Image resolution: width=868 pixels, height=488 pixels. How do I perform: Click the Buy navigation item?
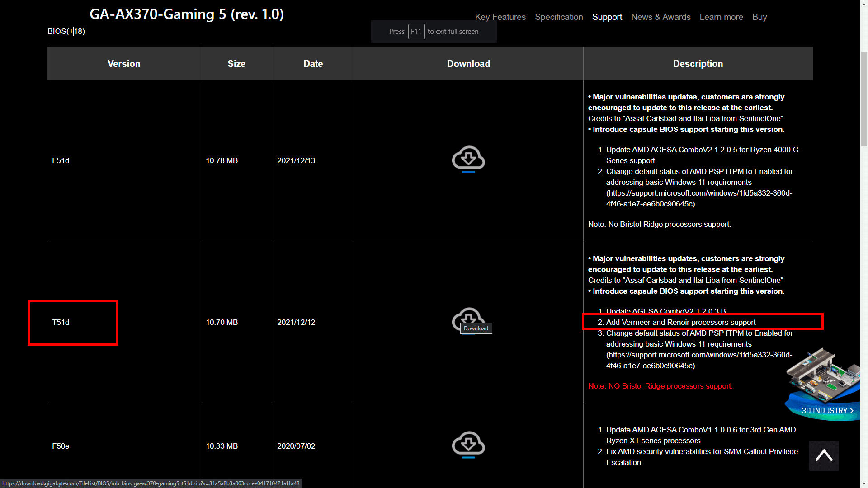pyautogui.click(x=759, y=17)
